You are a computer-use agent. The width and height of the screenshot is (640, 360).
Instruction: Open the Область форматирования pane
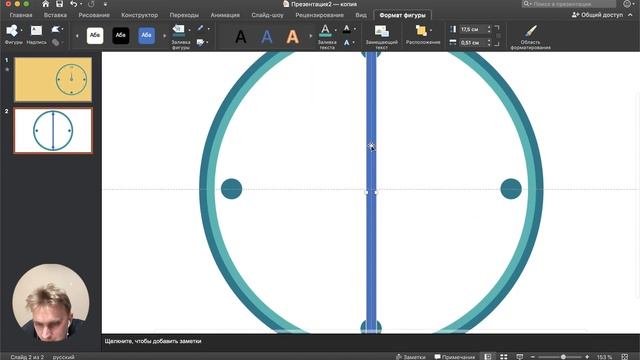[530, 37]
